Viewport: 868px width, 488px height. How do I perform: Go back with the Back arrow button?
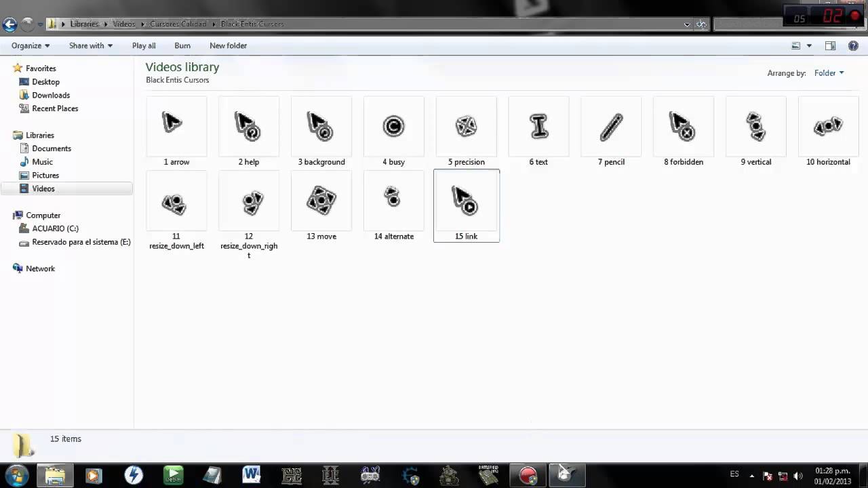(x=9, y=24)
